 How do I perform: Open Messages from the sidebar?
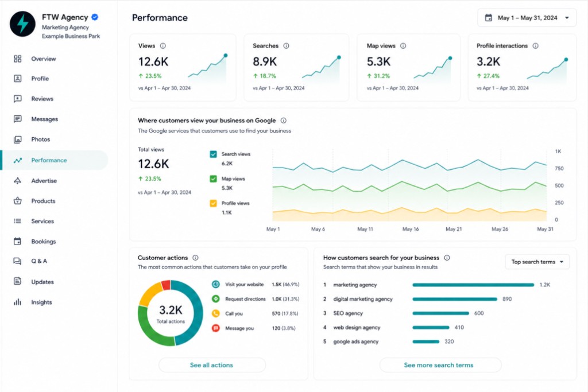tap(45, 119)
